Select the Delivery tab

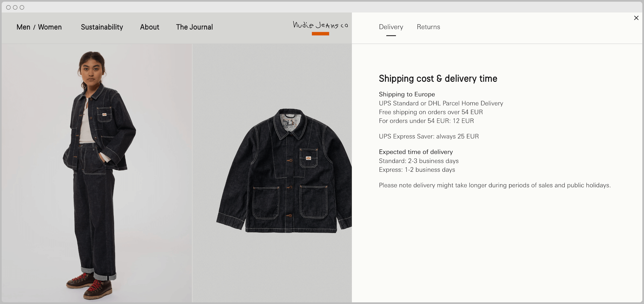pyautogui.click(x=391, y=27)
